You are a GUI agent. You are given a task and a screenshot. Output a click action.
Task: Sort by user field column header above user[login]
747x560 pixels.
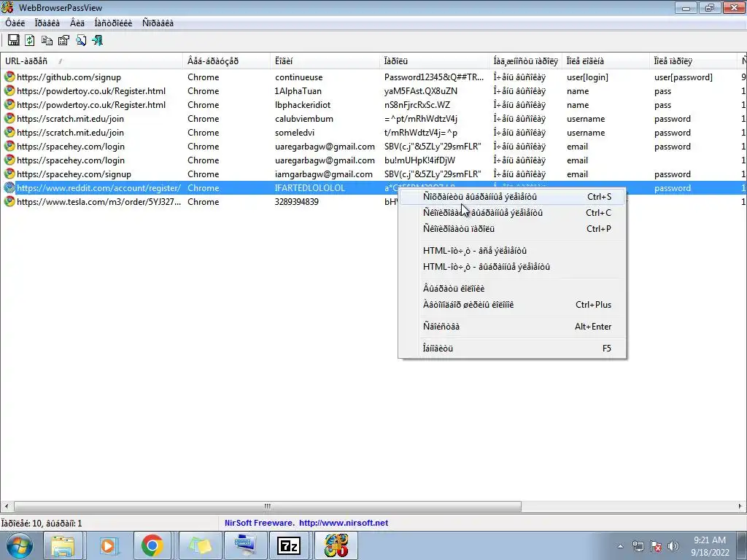pos(605,61)
